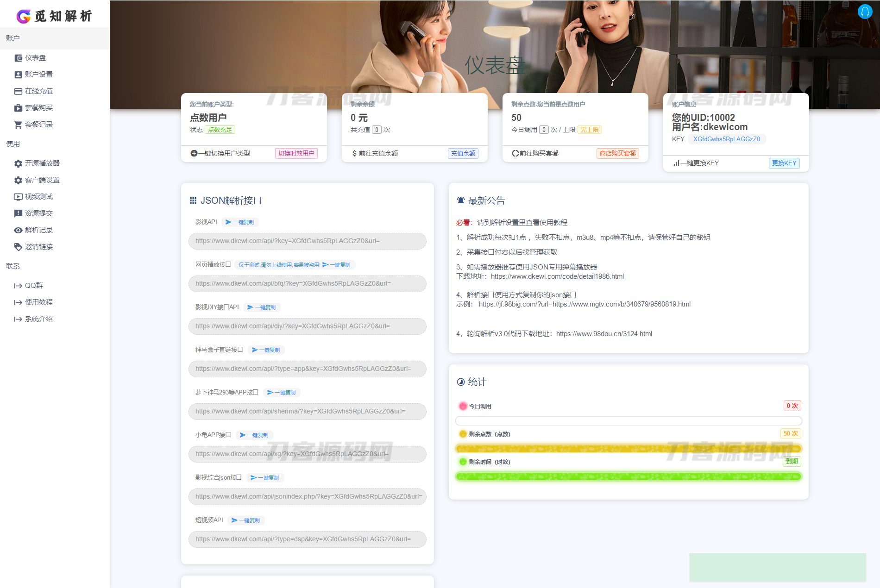
Task: Click the 觅知解析 logo icon
Action: click(x=23, y=16)
